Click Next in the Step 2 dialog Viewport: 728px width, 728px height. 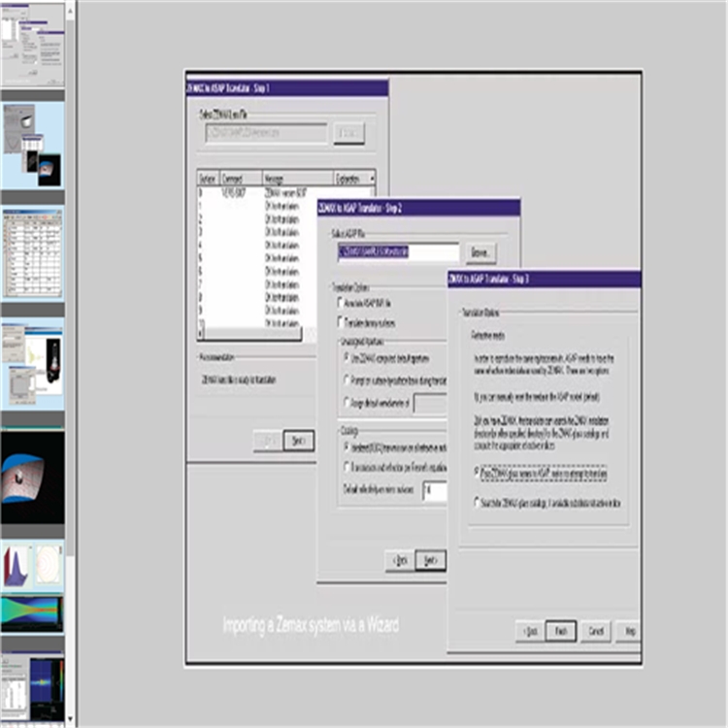click(430, 560)
